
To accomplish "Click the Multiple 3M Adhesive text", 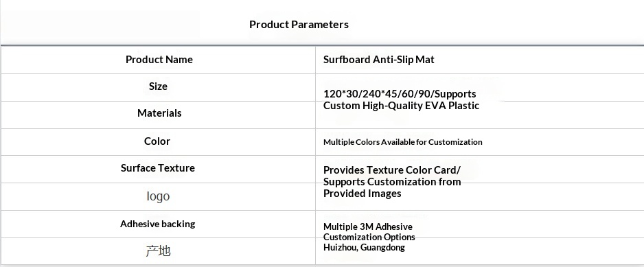I will tap(367, 227).
